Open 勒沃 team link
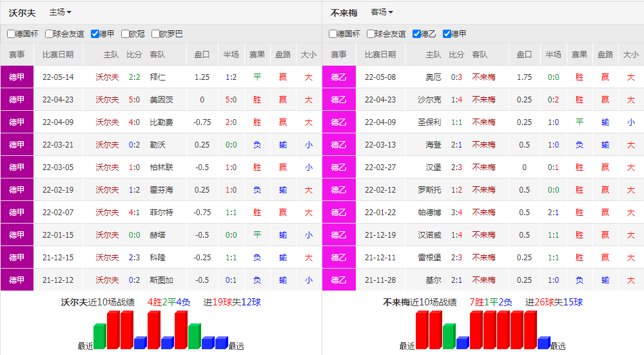Image resolution: width=644 pixels, height=355 pixels. tap(158, 145)
